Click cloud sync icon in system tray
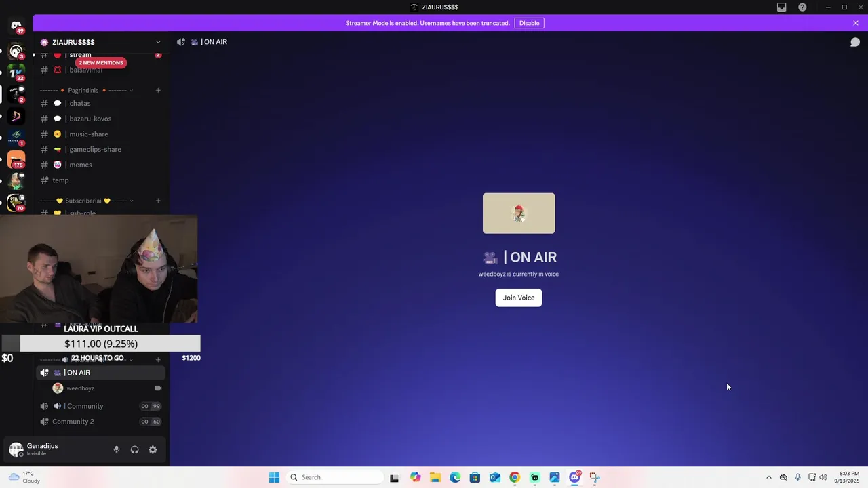 tap(783, 477)
